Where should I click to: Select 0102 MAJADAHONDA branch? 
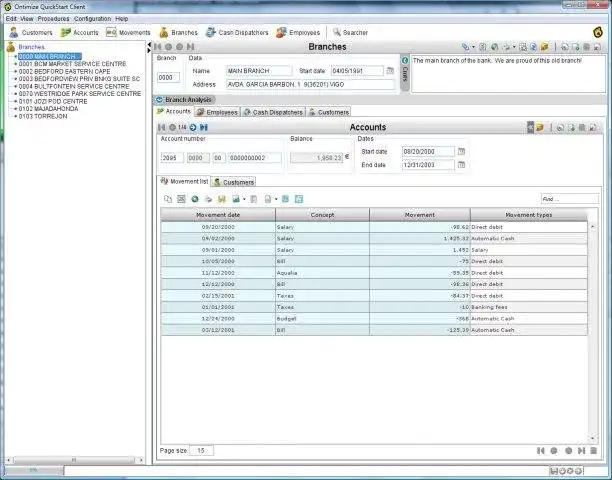48,109
